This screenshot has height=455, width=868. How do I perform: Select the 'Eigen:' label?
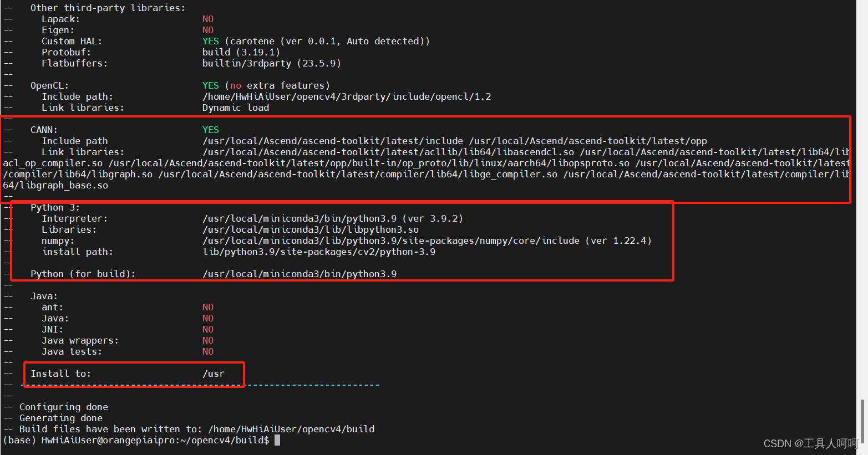(x=58, y=30)
